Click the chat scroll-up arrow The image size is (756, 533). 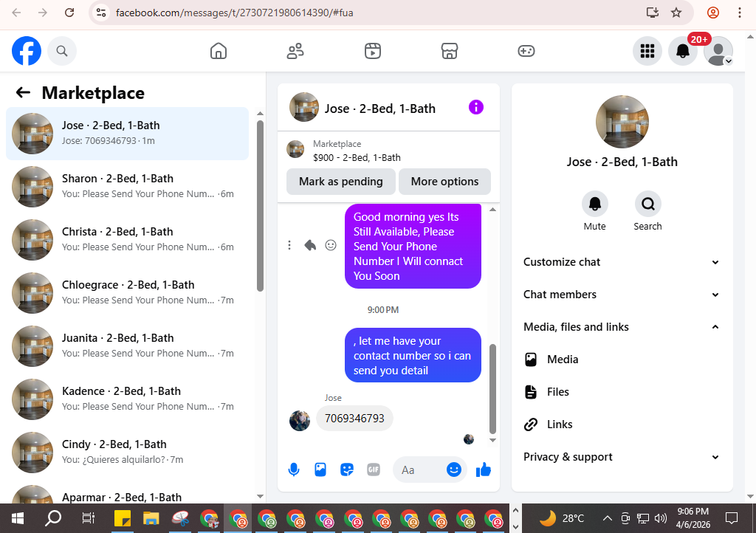coord(492,209)
